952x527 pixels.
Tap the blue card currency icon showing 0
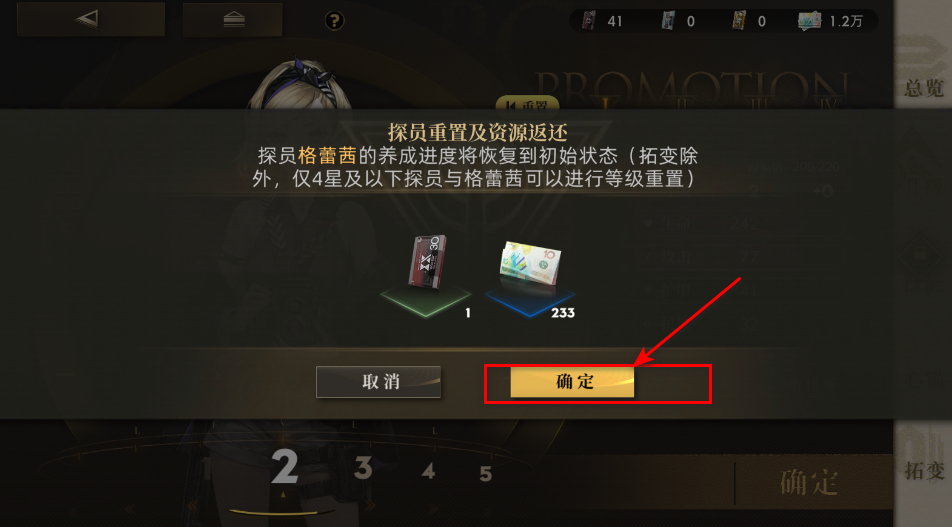tap(668, 21)
